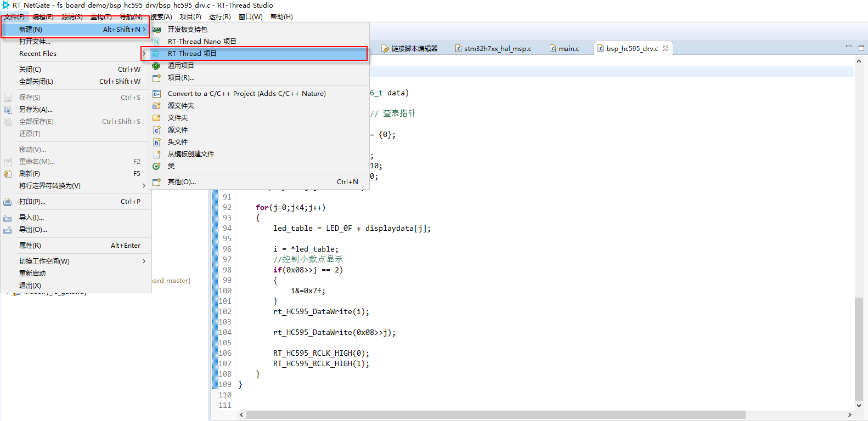Click 移动(V)... in the File menu
The image size is (868, 421).
76,150
